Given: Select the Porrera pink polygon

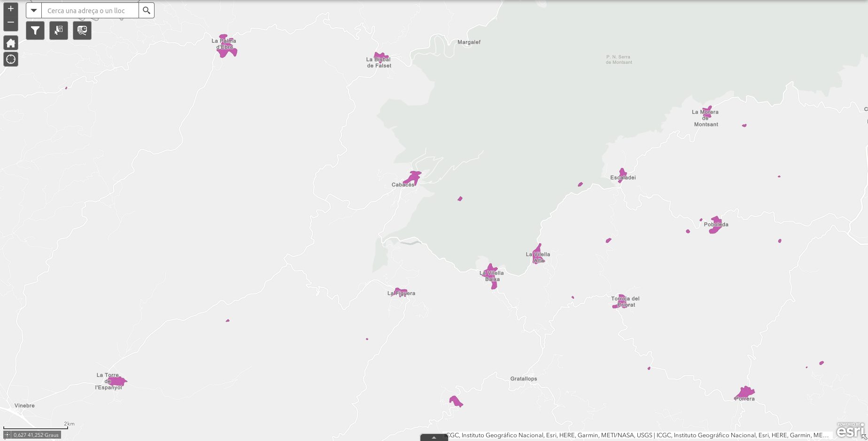Looking at the screenshot, I should [x=745, y=392].
